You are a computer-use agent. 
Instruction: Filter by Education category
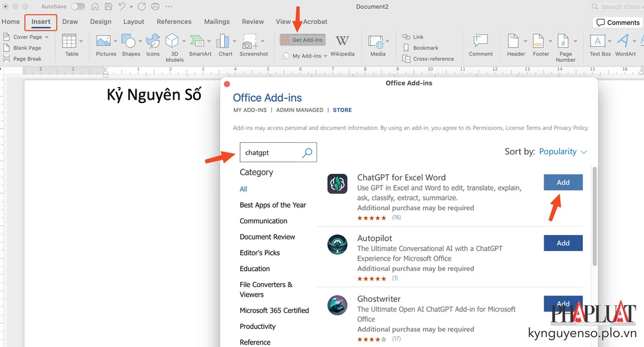click(x=254, y=268)
